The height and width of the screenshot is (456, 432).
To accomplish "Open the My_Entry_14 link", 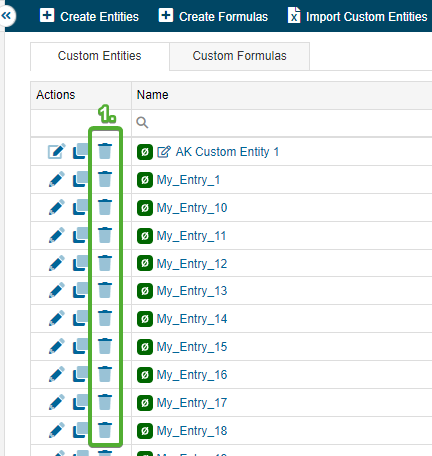I will [192, 319].
